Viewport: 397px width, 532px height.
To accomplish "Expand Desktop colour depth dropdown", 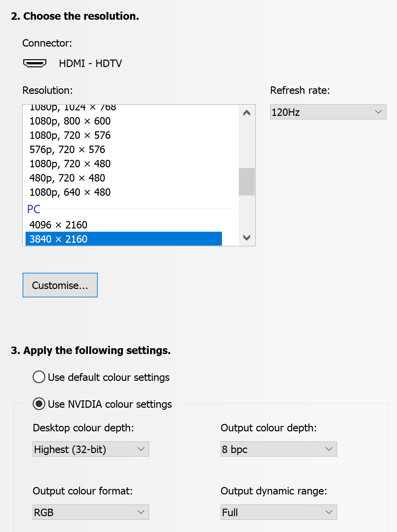I will (x=91, y=449).
